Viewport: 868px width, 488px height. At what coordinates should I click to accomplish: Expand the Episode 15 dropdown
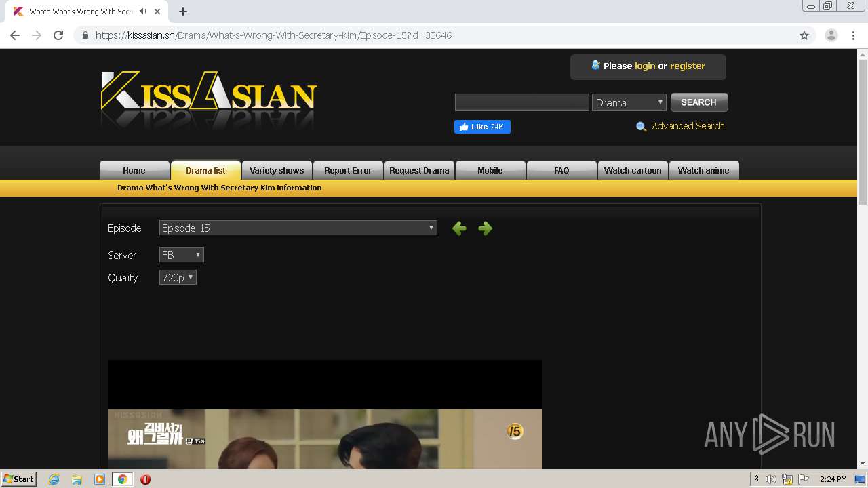tap(298, 228)
